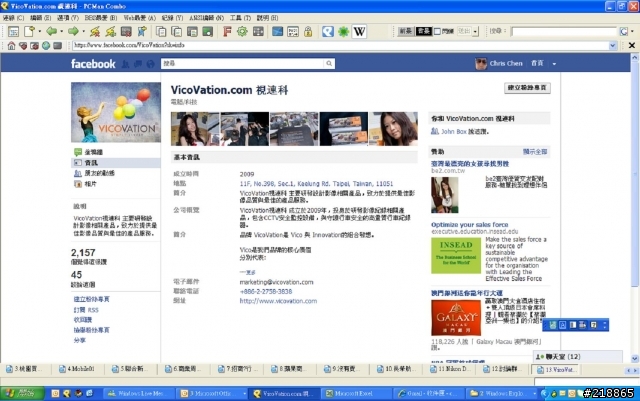Open the site list icon in toolbar
The image size is (640, 401).
coord(13,31)
